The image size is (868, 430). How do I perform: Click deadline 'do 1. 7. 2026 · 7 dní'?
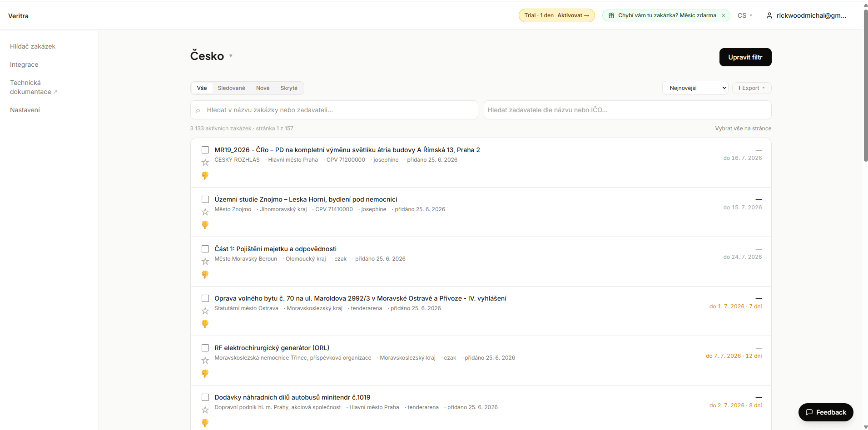pyautogui.click(x=735, y=306)
